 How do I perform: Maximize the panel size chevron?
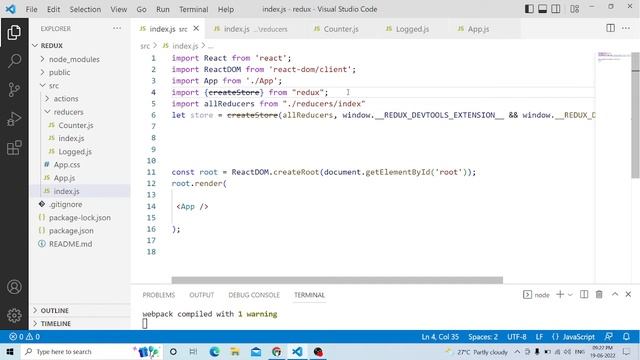coord(615,294)
